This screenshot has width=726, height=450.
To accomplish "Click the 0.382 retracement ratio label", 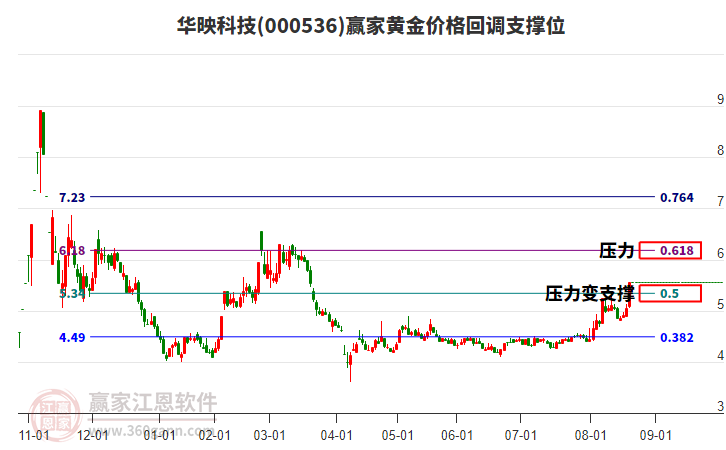I will tap(677, 338).
